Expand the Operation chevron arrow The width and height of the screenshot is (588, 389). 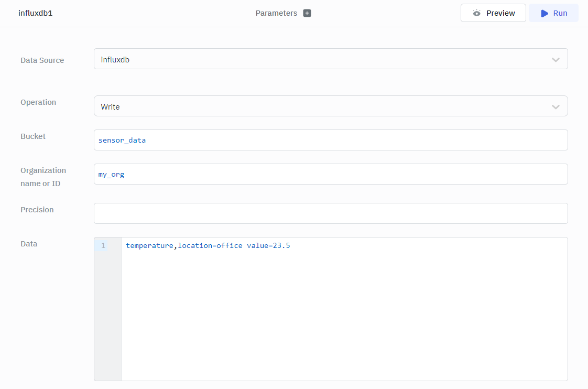556,107
